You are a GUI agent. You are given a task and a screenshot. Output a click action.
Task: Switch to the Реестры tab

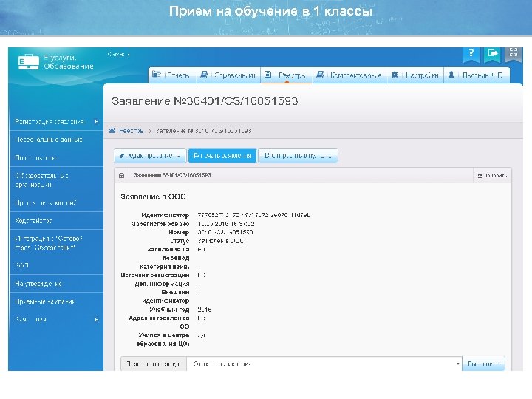[x=286, y=75]
